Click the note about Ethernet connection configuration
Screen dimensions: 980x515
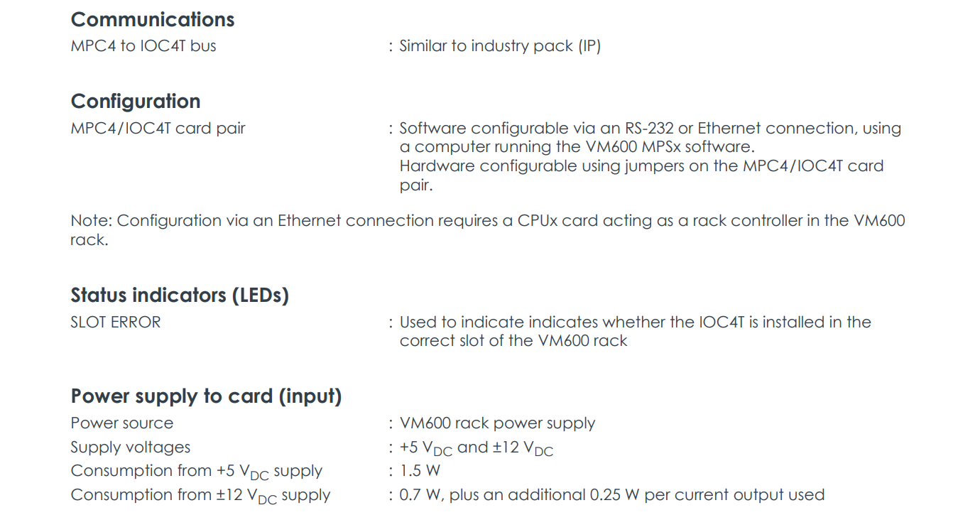(x=487, y=221)
